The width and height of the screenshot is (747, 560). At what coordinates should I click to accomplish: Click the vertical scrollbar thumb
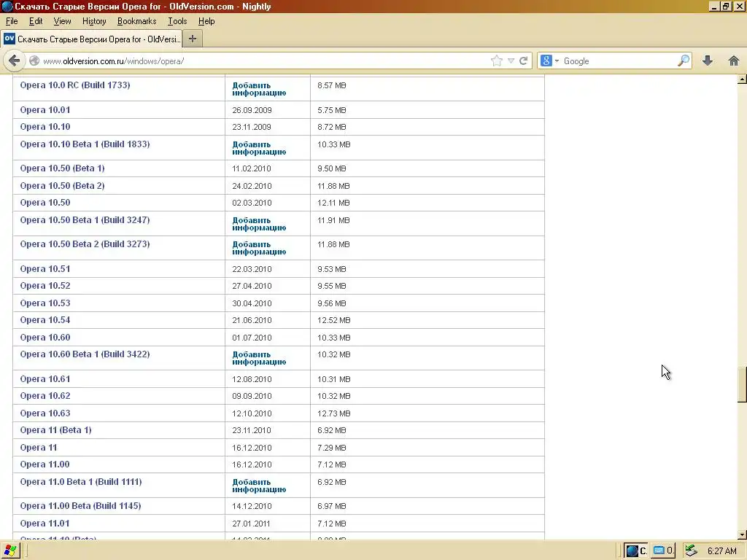742,385
